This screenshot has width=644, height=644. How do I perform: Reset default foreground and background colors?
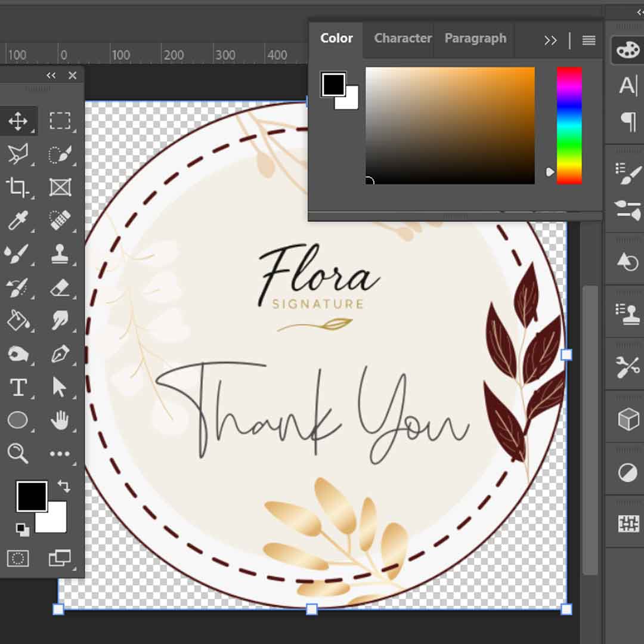pos(21,528)
